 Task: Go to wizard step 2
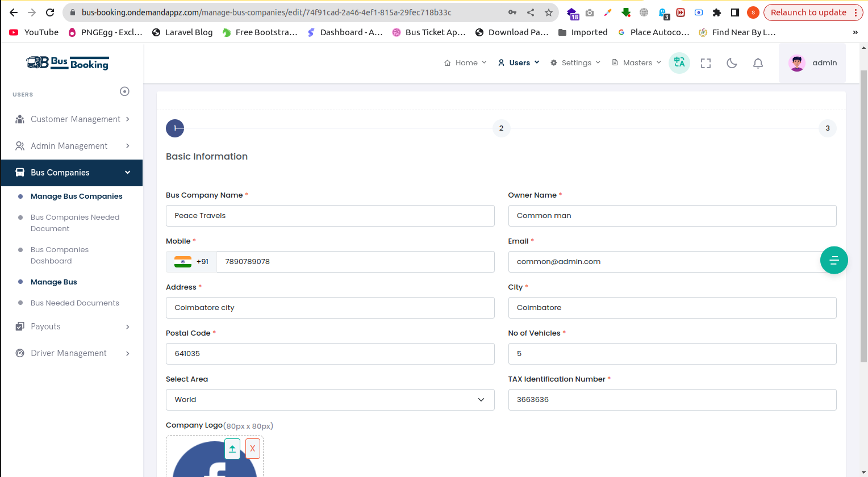[501, 128]
